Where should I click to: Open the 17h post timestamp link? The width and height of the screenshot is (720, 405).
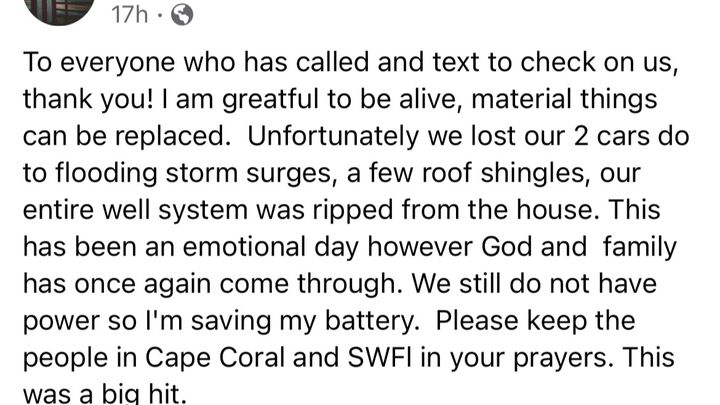click(x=129, y=15)
